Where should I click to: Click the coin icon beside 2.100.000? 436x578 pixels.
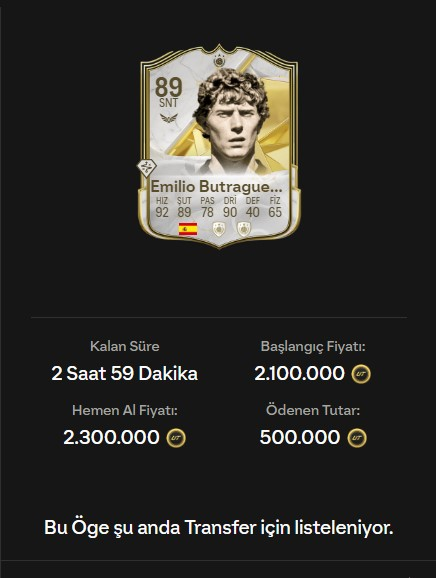coord(361,374)
